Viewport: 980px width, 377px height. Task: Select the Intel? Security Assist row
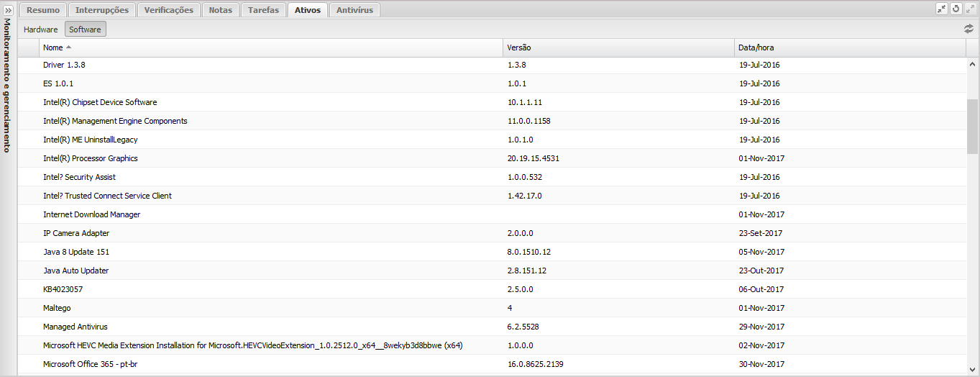point(492,177)
